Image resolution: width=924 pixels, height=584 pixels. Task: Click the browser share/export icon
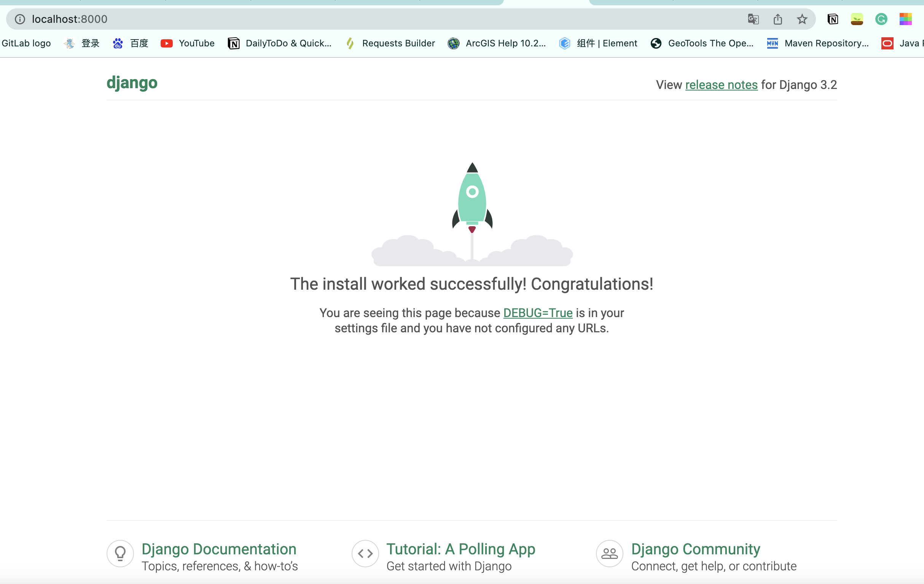778,19
